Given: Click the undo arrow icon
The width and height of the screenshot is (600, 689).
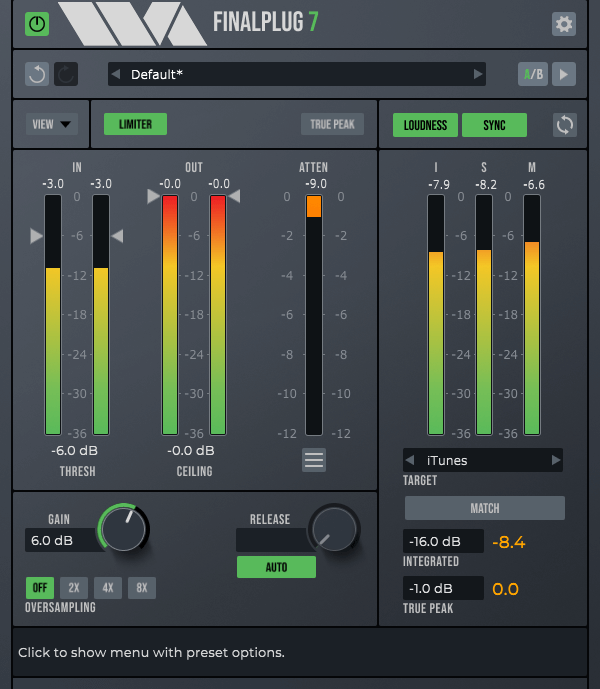Looking at the screenshot, I should 37,74.
